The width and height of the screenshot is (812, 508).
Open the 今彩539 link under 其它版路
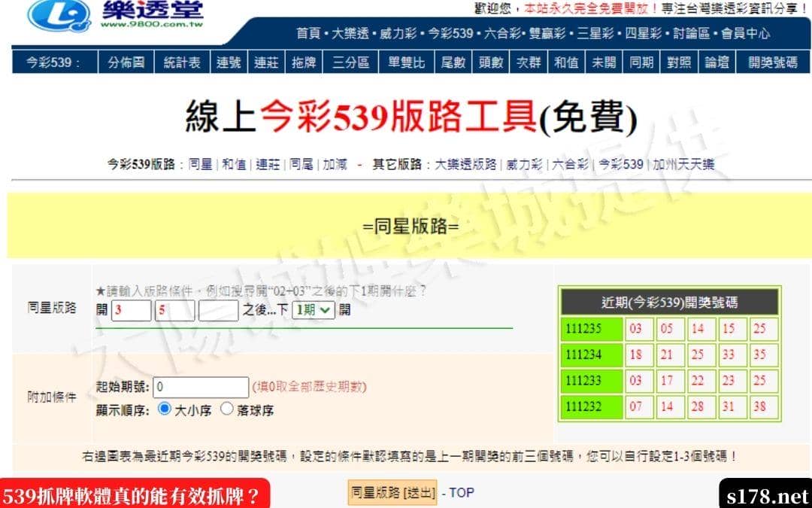[621, 165]
